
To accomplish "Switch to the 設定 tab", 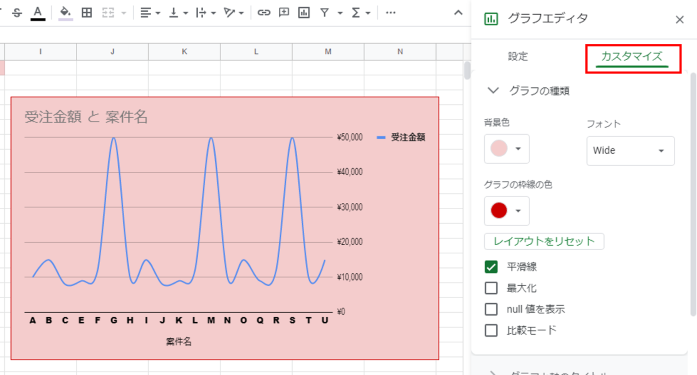I will pyautogui.click(x=518, y=56).
